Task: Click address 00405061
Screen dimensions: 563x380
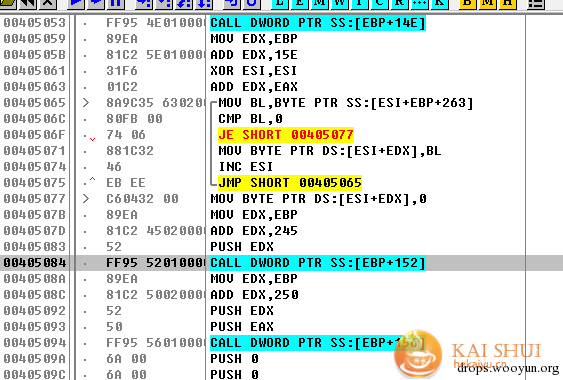Action: (x=35, y=71)
